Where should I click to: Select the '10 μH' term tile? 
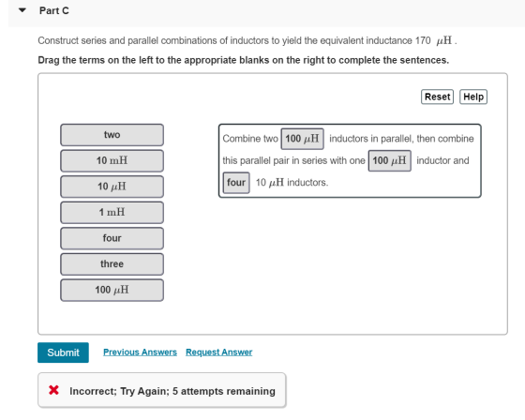pyautogui.click(x=112, y=187)
